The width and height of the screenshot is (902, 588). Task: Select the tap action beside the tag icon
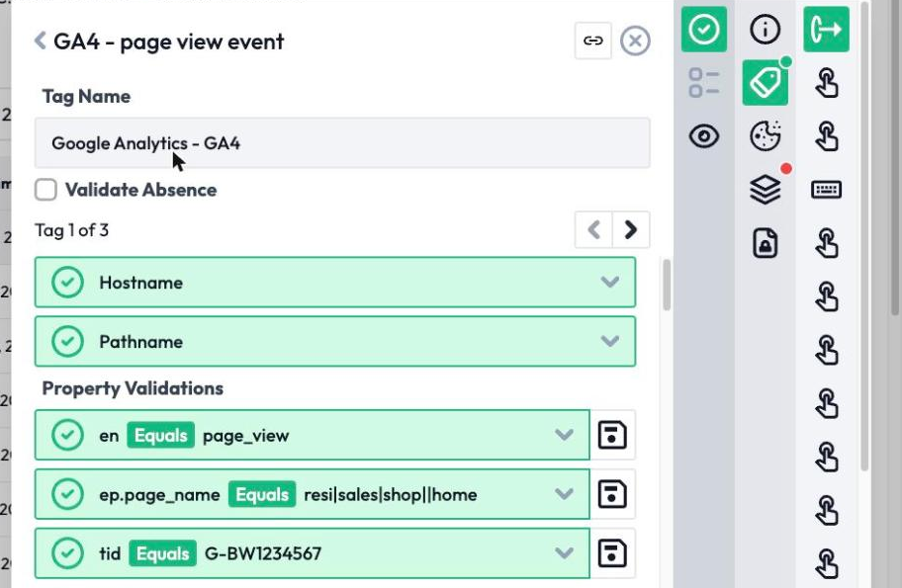(x=827, y=83)
